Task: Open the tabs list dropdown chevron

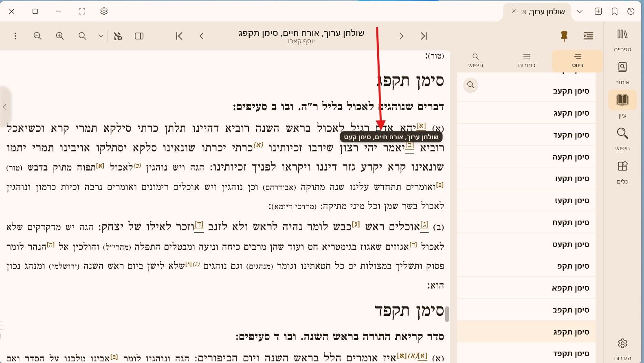Action: [x=580, y=11]
